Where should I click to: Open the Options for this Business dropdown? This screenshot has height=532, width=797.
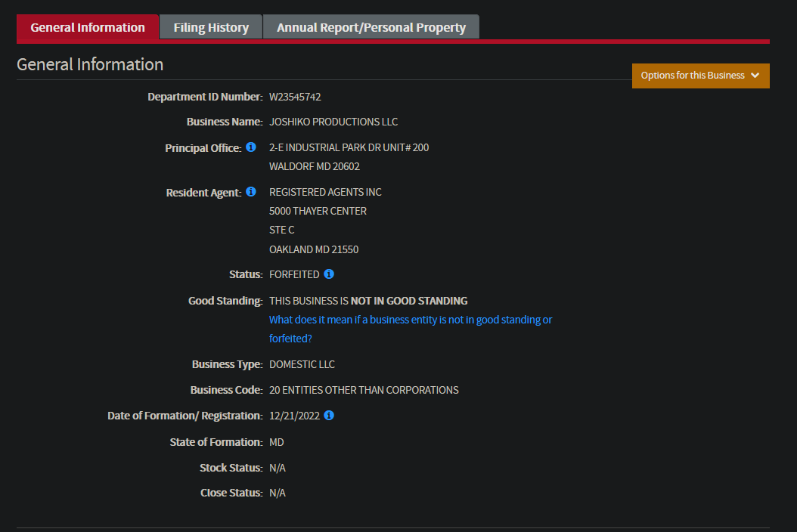point(700,76)
